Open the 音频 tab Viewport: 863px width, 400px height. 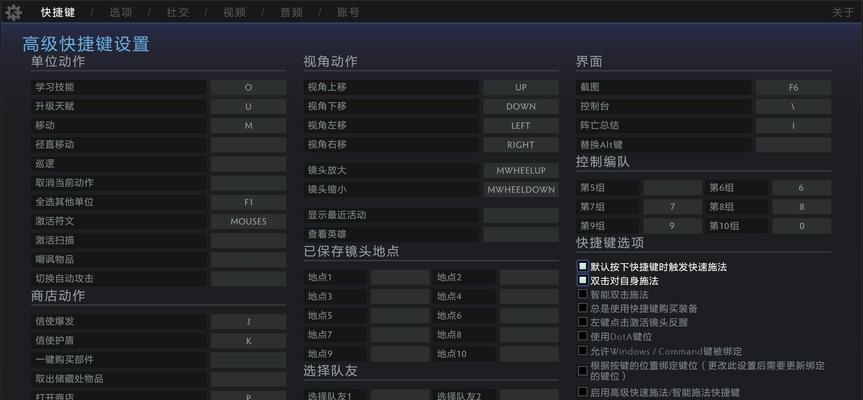(x=291, y=12)
